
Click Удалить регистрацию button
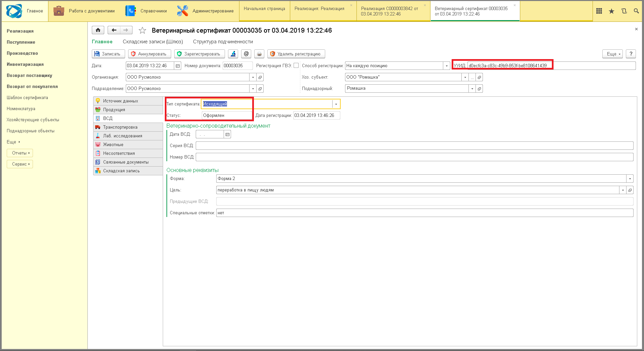[x=296, y=54]
